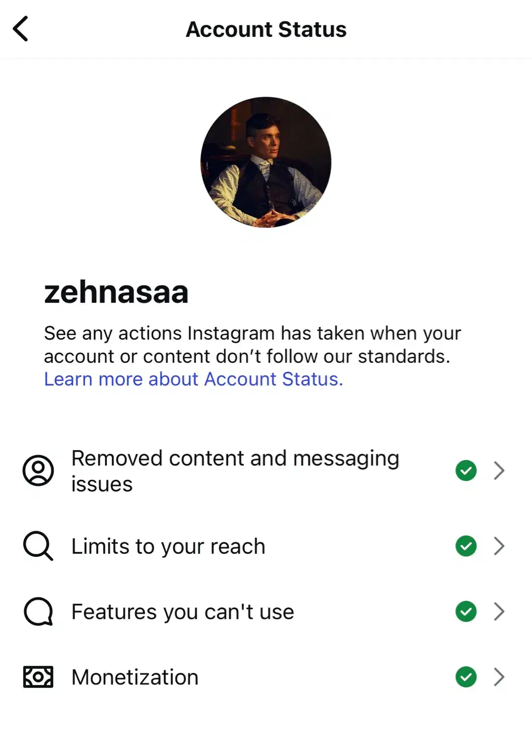Open the Monetization item
The image size is (532, 756).
tap(135, 677)
